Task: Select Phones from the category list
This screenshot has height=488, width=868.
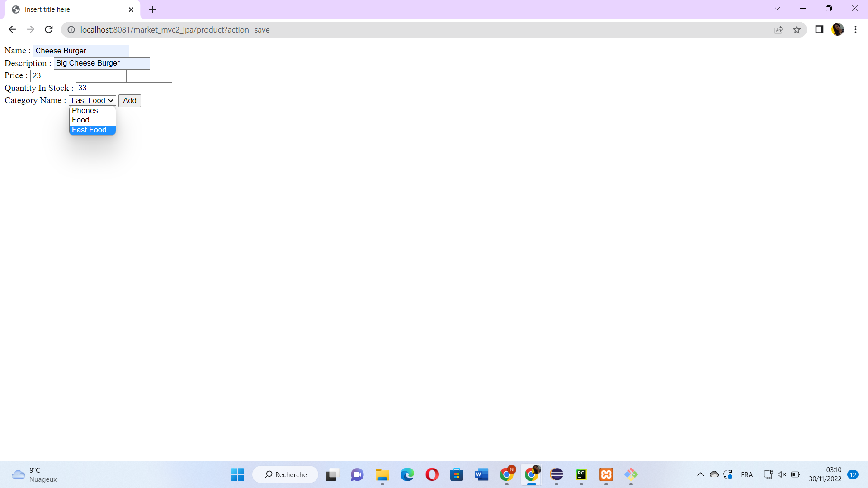Action: click(x=85, y=110)
